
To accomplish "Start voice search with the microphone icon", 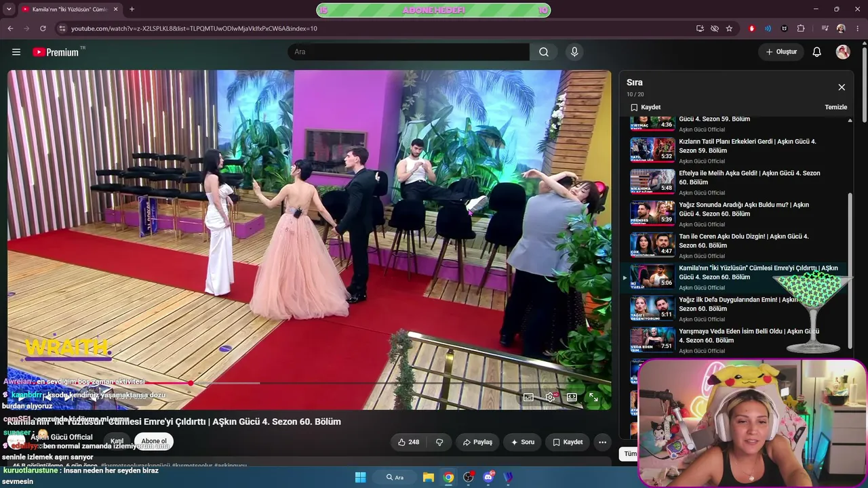I will [x=574, y=52].
